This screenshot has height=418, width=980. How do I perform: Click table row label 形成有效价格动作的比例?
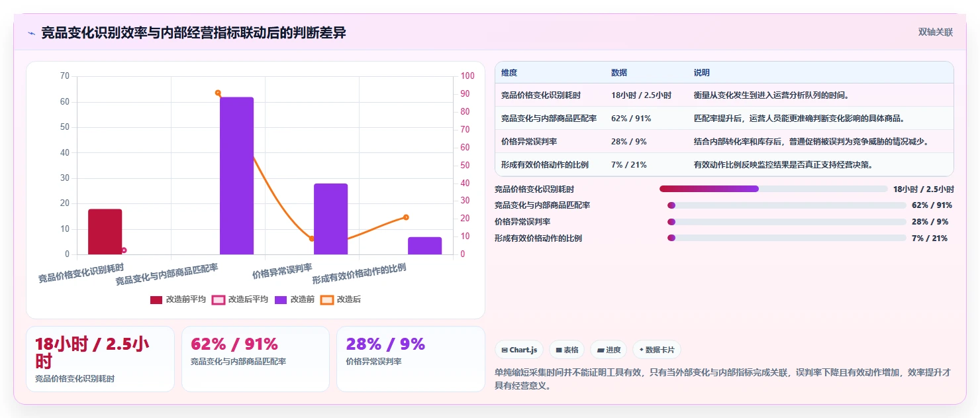click(545, 164)
